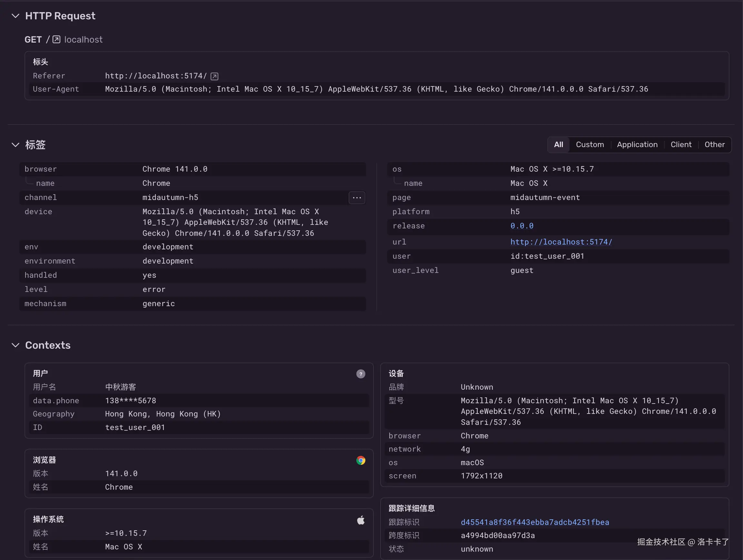Select the All tag filter
The width and height of the screenshot is (743, 560).
[558, 145]
